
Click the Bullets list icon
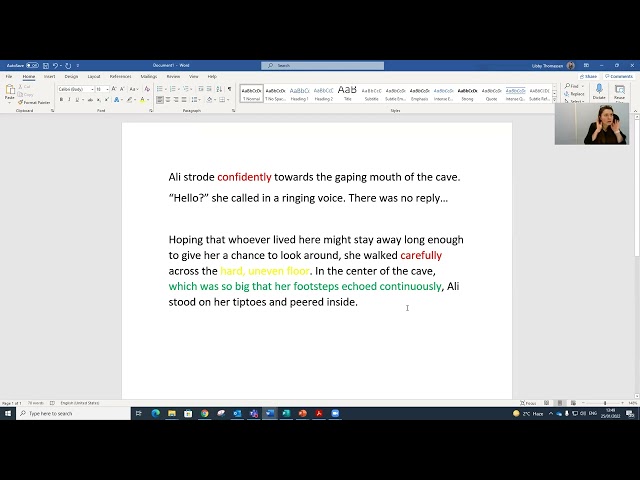(x=160, y=89)
